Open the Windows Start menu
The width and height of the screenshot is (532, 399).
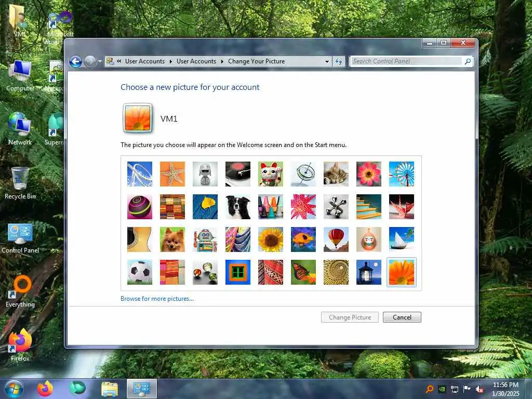14,389
